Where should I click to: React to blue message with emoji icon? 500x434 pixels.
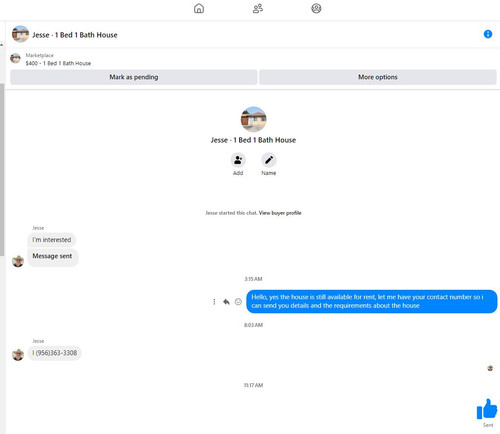point(238,302)
